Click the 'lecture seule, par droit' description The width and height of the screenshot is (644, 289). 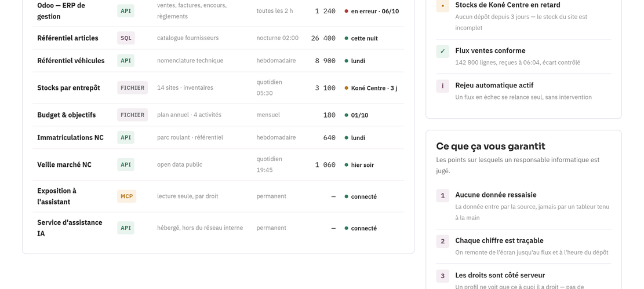pos(188,196)
